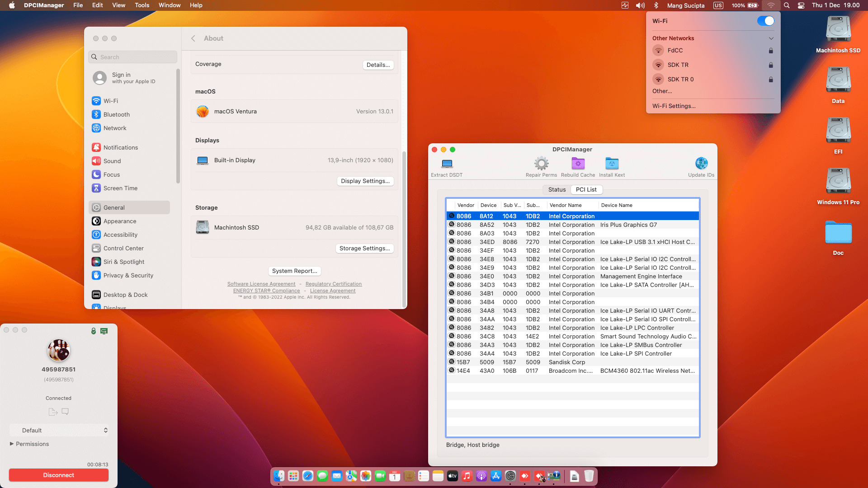Open the Doc folder on desktop
The width and height of the screenshot is (868, 488).
click(838, 237)
